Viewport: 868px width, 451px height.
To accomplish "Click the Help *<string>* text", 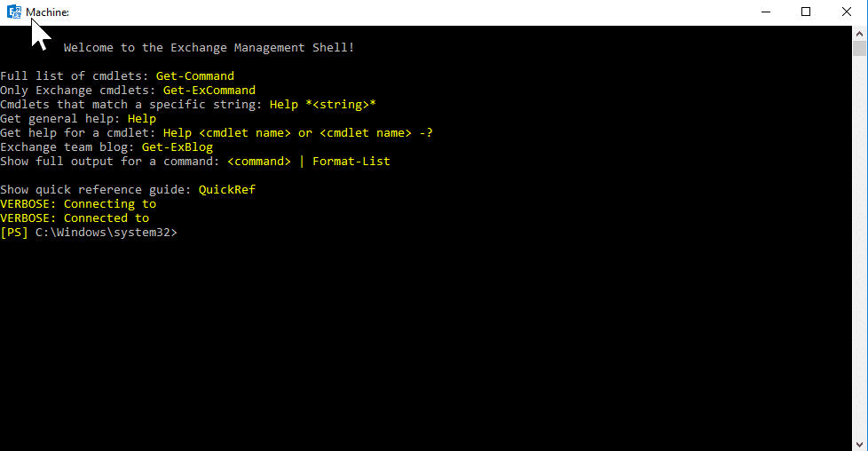I will tap(323, 105).
